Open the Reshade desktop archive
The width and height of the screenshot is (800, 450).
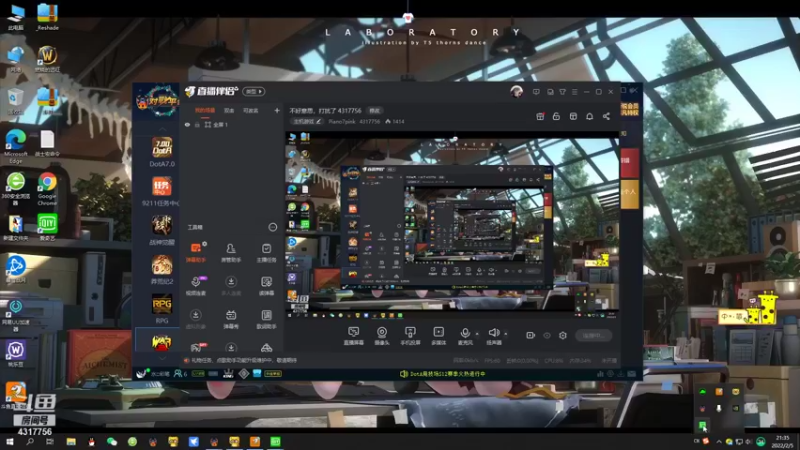47,17
